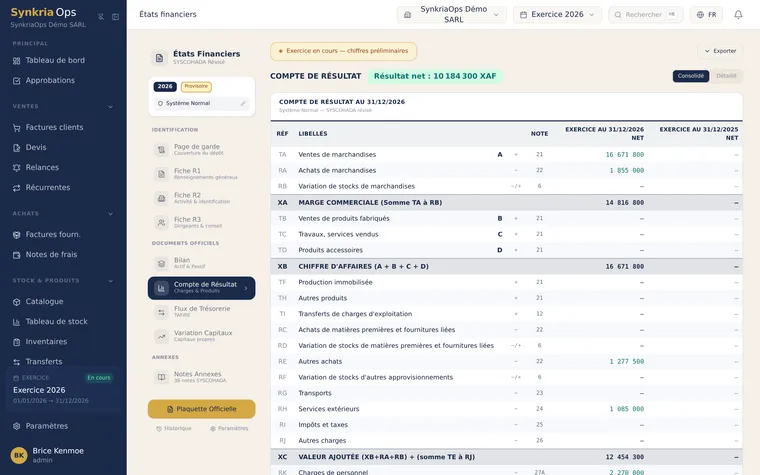Edit the Système Normal setting pencil
This screenshot has height=475, width=760.
[243, 103]
